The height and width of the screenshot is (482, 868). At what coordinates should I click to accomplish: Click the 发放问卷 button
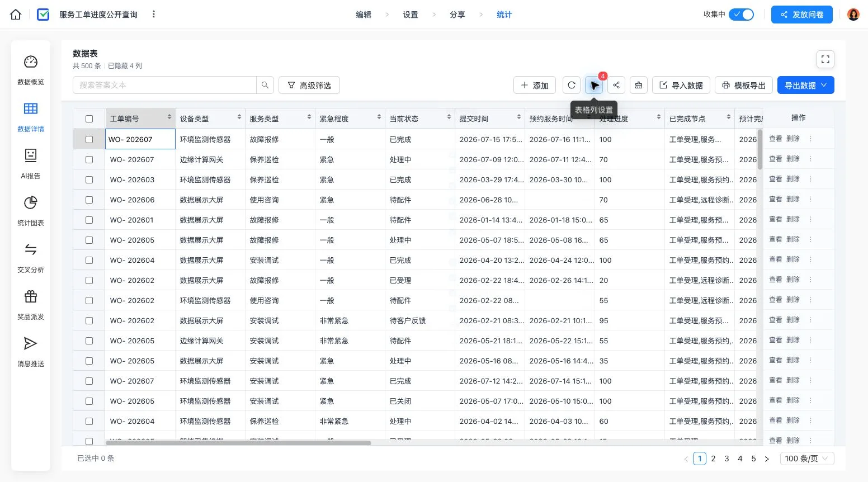[x=802, y=15]
